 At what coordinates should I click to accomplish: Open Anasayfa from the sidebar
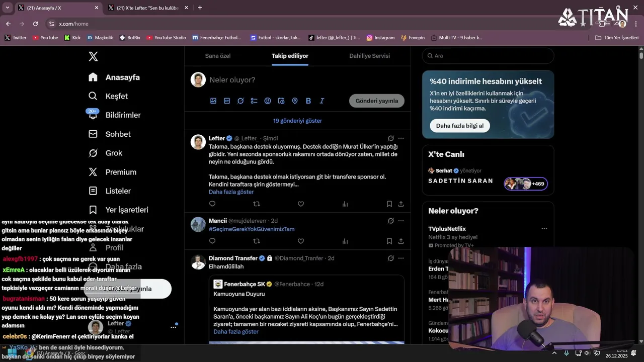[114, 77]
